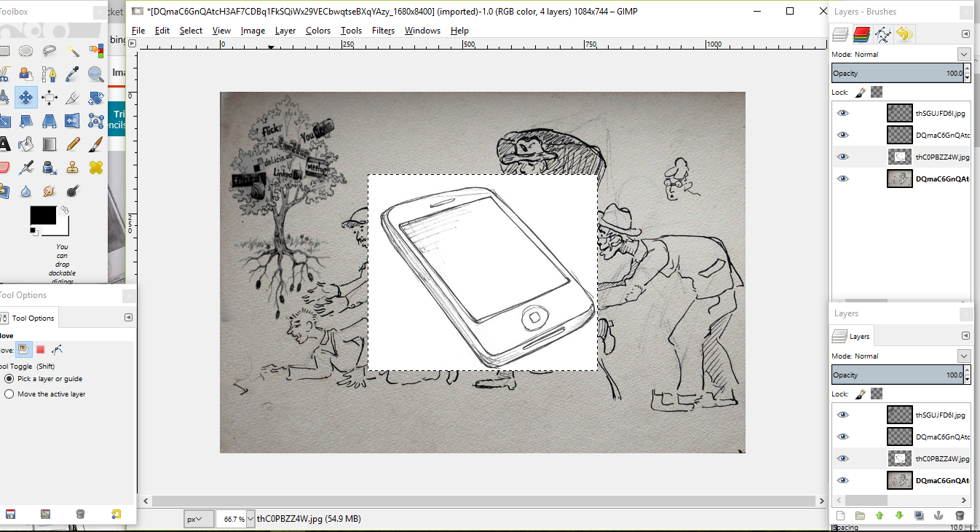Open the Mode dropdown in top Layers panel
This screenshot has height=532, width=980.
[x=963, y=55]
